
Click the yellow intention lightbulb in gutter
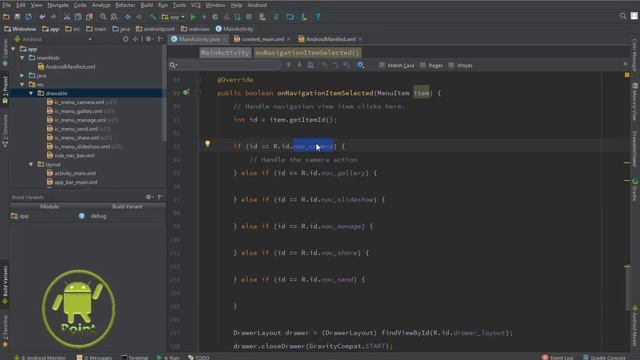207,144
